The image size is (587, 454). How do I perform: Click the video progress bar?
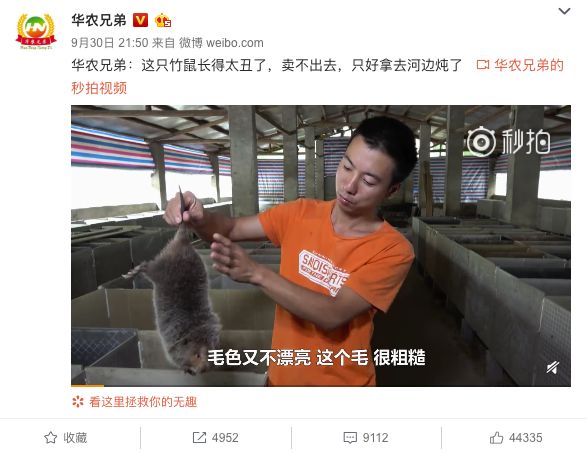[321, 385]
